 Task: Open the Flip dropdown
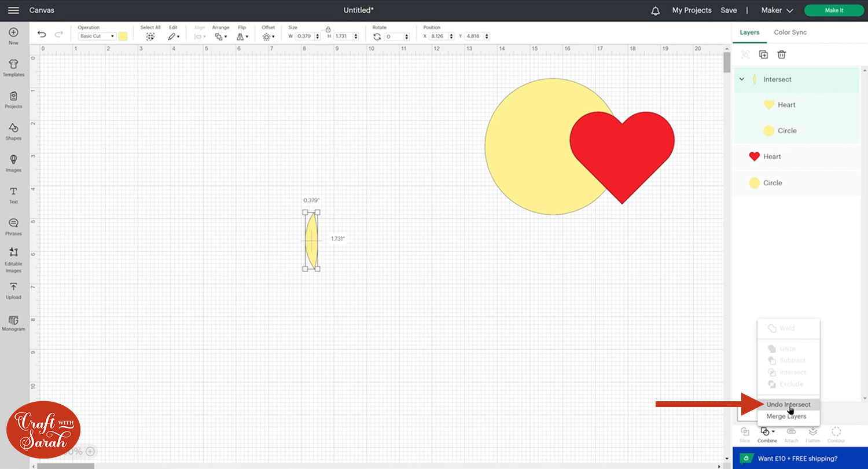pos(242,36)
